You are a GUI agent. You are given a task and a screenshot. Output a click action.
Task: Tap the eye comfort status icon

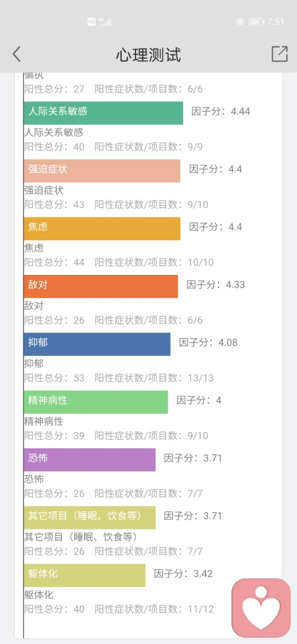[240, 22]
